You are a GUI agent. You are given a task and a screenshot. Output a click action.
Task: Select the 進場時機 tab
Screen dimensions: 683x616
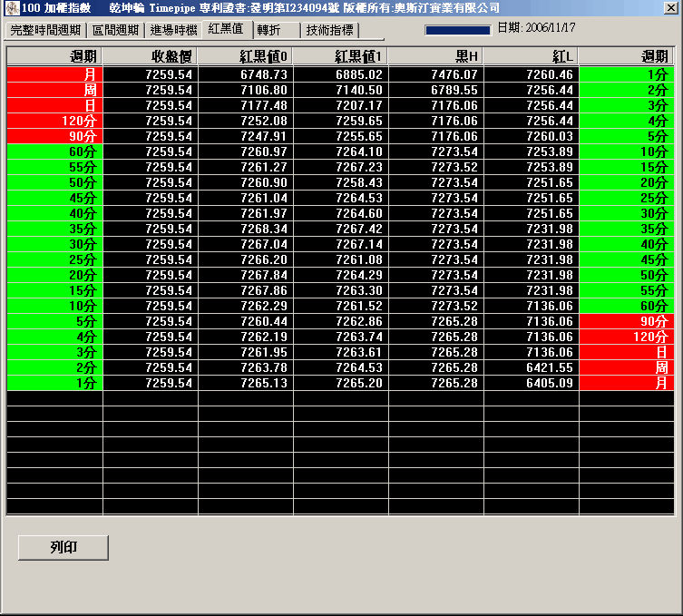coord(172,30)
